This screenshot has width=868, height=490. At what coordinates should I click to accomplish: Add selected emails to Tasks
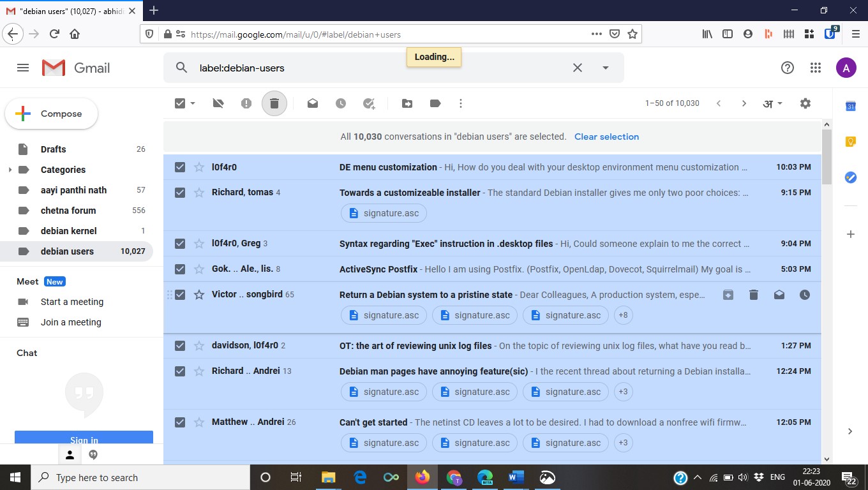[369, 103]
